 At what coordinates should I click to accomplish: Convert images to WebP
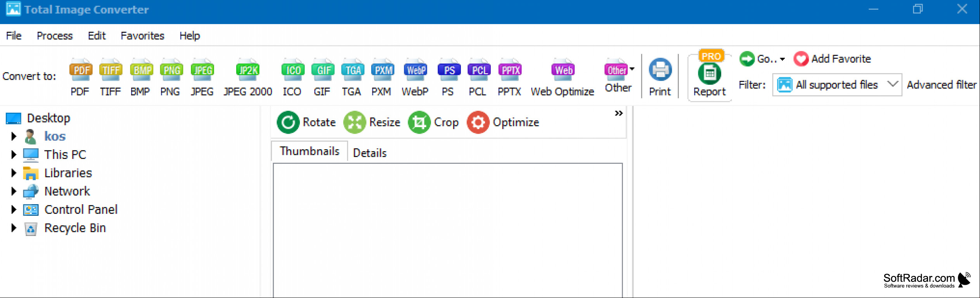point(415,70)
